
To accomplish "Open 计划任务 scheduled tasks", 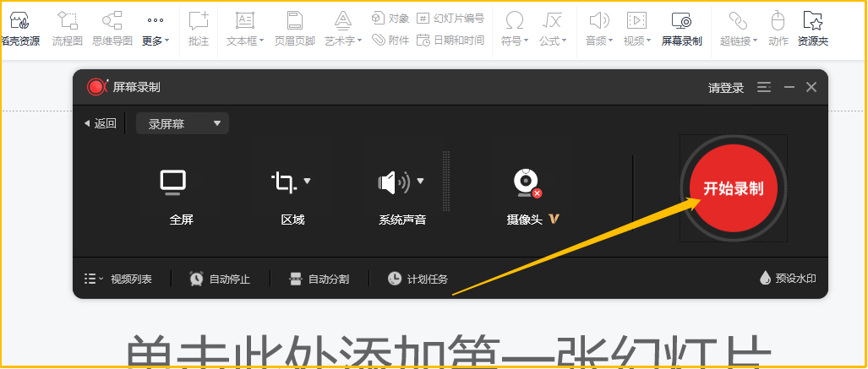I will (x=418, y=279).
